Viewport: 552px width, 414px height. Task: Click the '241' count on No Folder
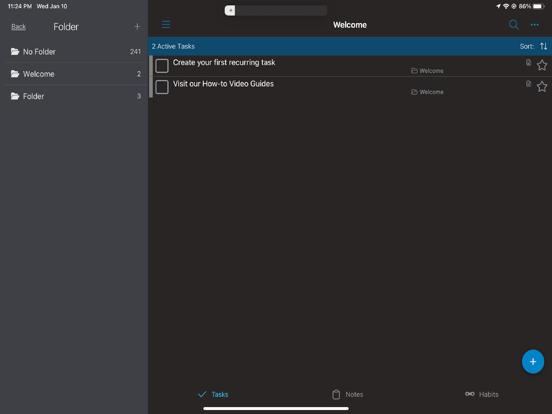135,52
